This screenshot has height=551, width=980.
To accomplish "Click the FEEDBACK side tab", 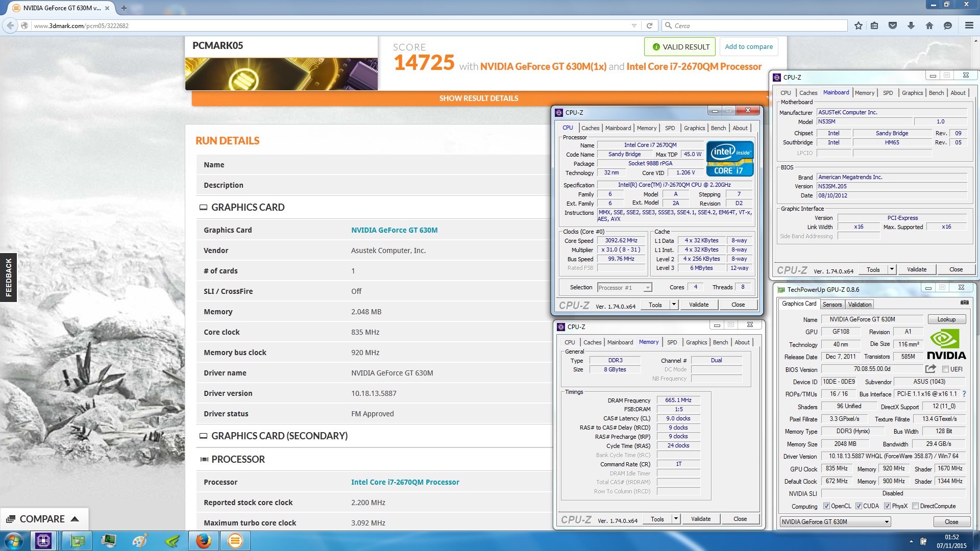I will pyautogui.click(x=8, y=277).
